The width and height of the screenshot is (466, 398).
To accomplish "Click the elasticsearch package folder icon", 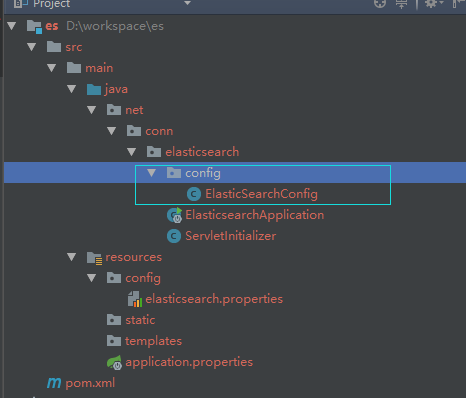I will tap(154, 152).
